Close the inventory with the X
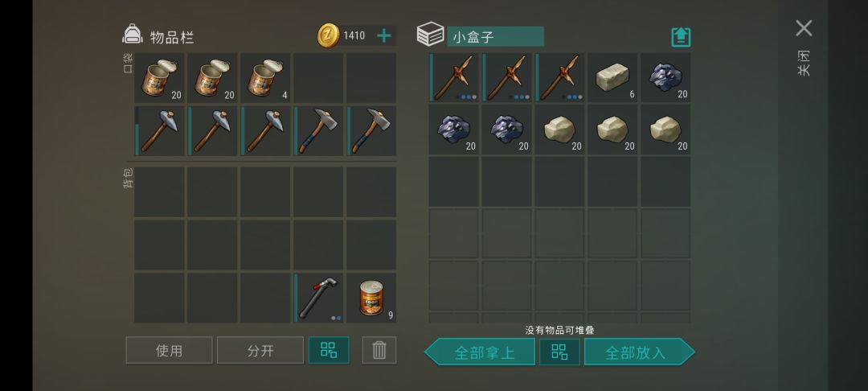The height and width of the screenshot is (391, 868). (x=804, y=28)
